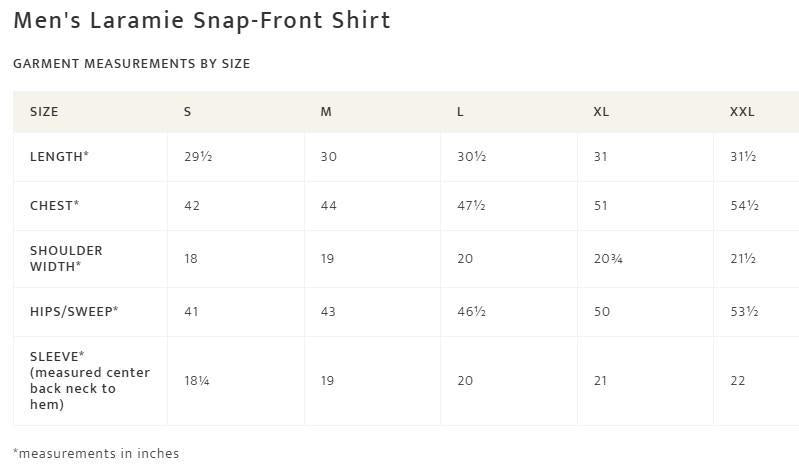Viewport: 799px width, 473px height.
Task: Click the Men's Laramie Snap-Front Shirt title
Action: point(201,20)
